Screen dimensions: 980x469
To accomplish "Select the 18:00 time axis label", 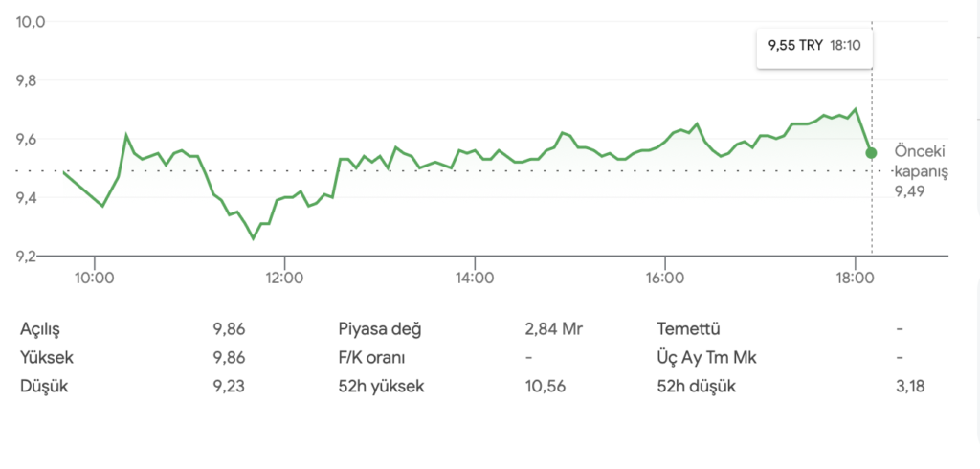I will [x=855, y=279].
